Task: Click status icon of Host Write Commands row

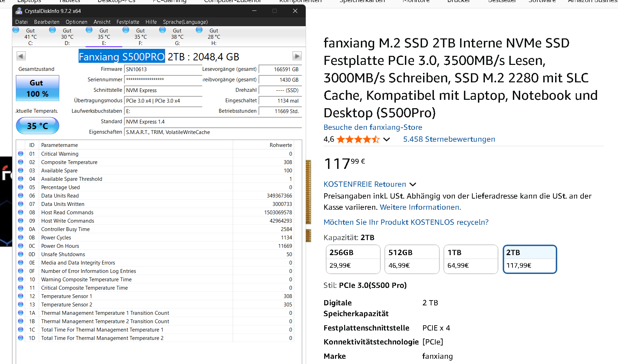Action: coord(21,221)
